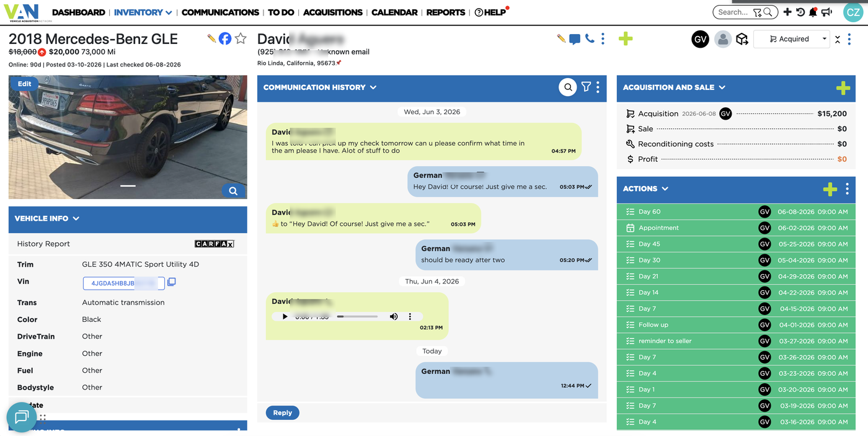868x436 pixels.
Task: Add acquisition or sale with green plus
Action: [843, 88]
